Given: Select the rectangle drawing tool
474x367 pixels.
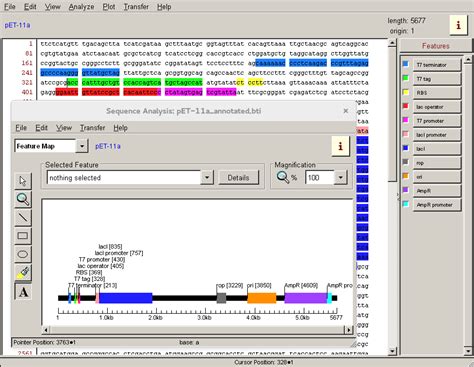Looking at the screenshot, I should pos(23,236).
